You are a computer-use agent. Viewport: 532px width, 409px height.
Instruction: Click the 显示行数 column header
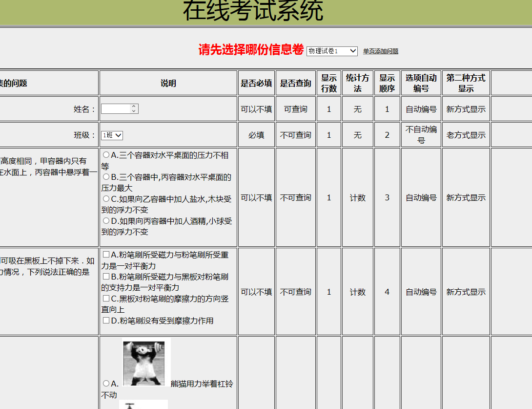(x=329, y=83)
